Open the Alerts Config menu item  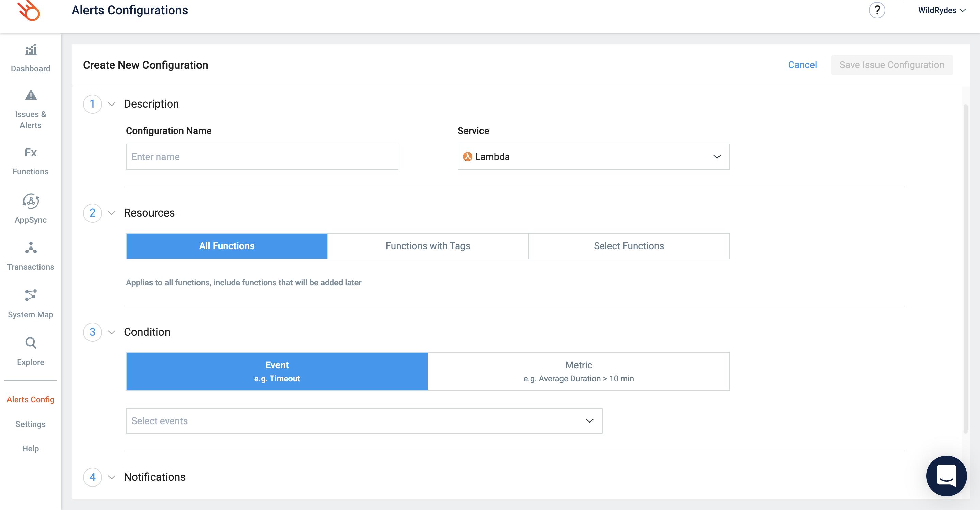tap(30, 399)
